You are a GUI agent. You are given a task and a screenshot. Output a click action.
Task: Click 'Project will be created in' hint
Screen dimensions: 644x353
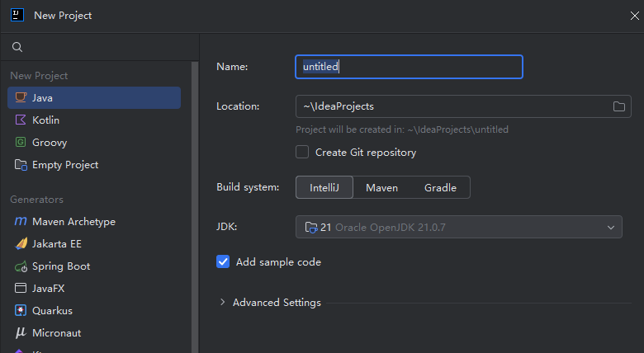[x=402, y=129]
